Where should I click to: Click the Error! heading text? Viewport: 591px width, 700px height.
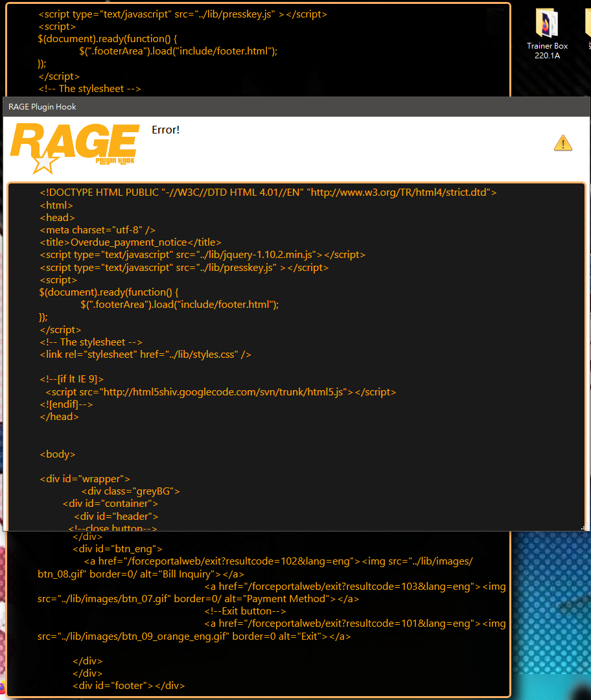coord(166,130)
